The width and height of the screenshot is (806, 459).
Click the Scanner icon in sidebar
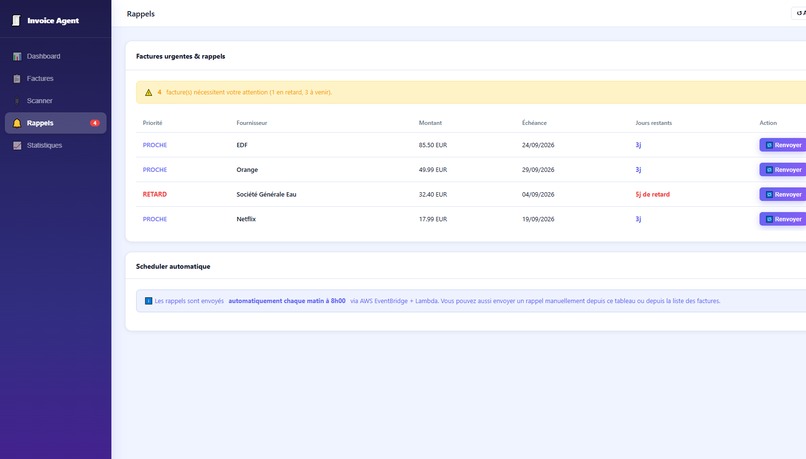pyautogui.click(x=17, y=101)
